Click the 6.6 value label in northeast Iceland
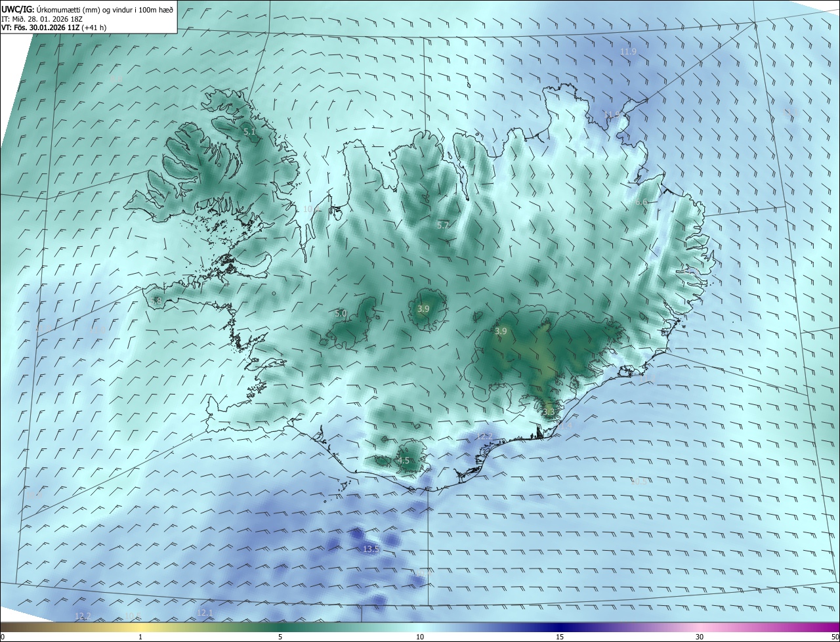This screenshot has height=642, width=840. 641,202
